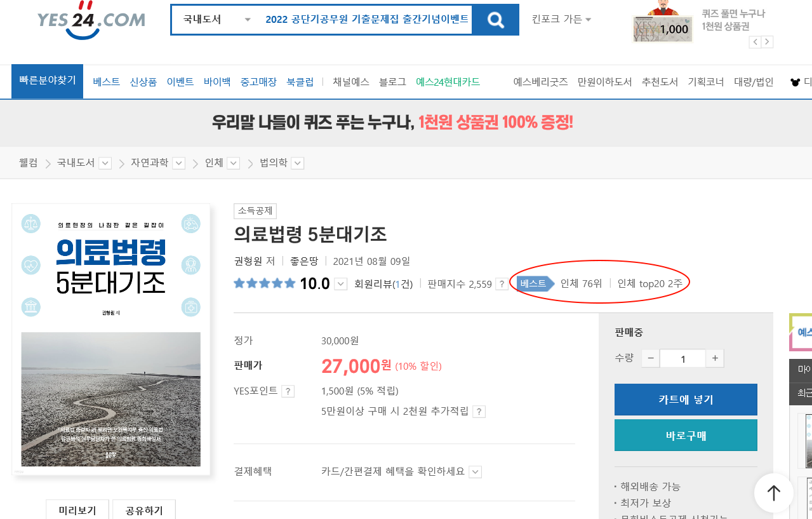Open the 빠른분야찾기 menu

[x=48, y=81]
